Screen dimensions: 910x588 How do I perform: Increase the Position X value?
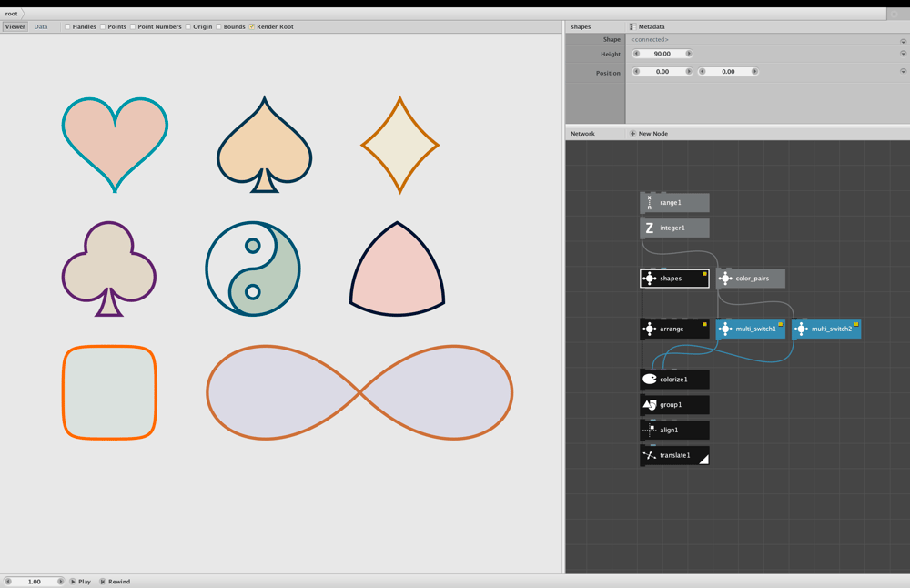click(689, 71)
